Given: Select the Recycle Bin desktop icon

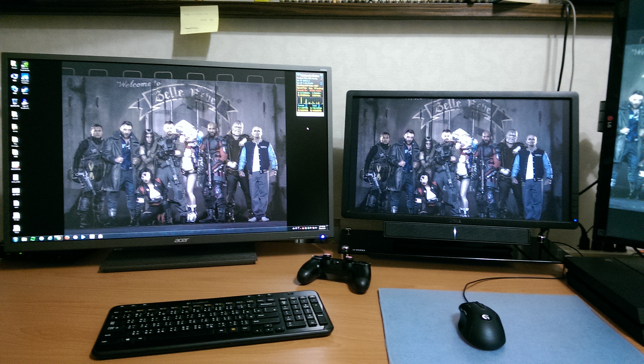Looking at the screenshot, I should (x=15, y=102).
